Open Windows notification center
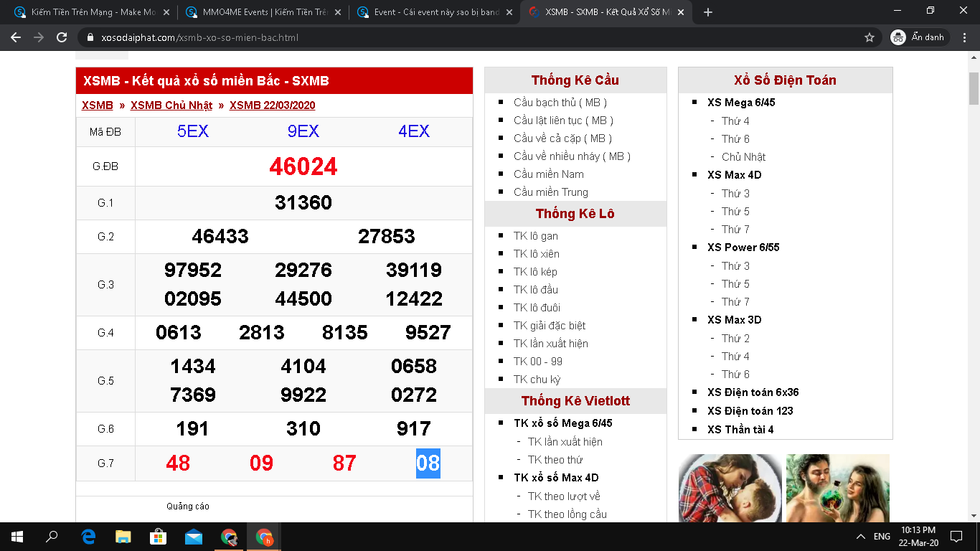 click(956, 537)
